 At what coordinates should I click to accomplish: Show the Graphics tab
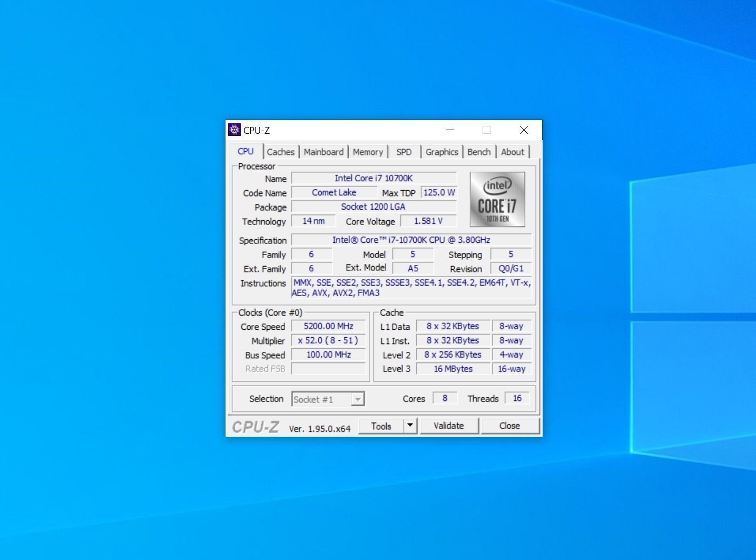442,152
